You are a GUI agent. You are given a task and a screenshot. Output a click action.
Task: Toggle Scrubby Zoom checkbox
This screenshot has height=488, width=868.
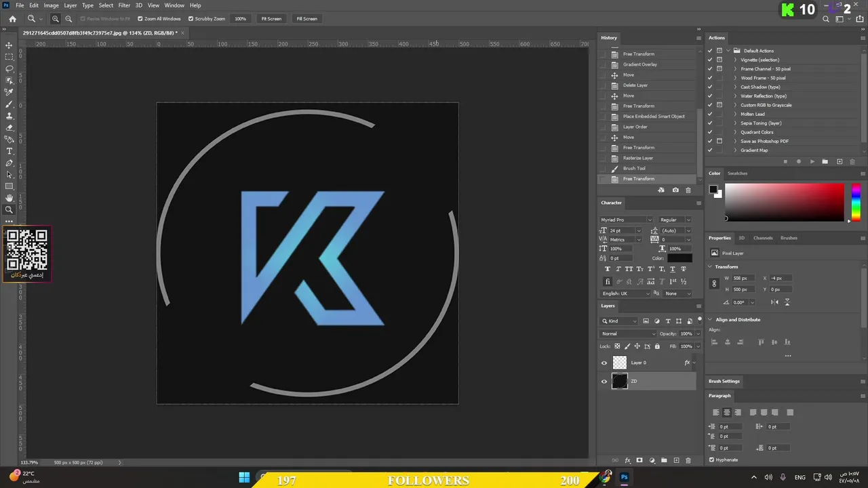point(191,19)
